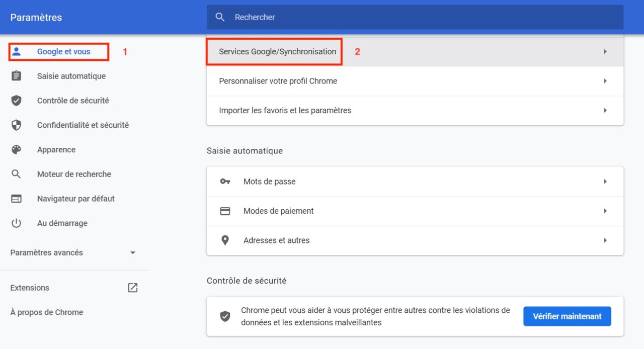
Task: Open Services Google/Synchronisation with its chevron
Action: pos(605,51)
